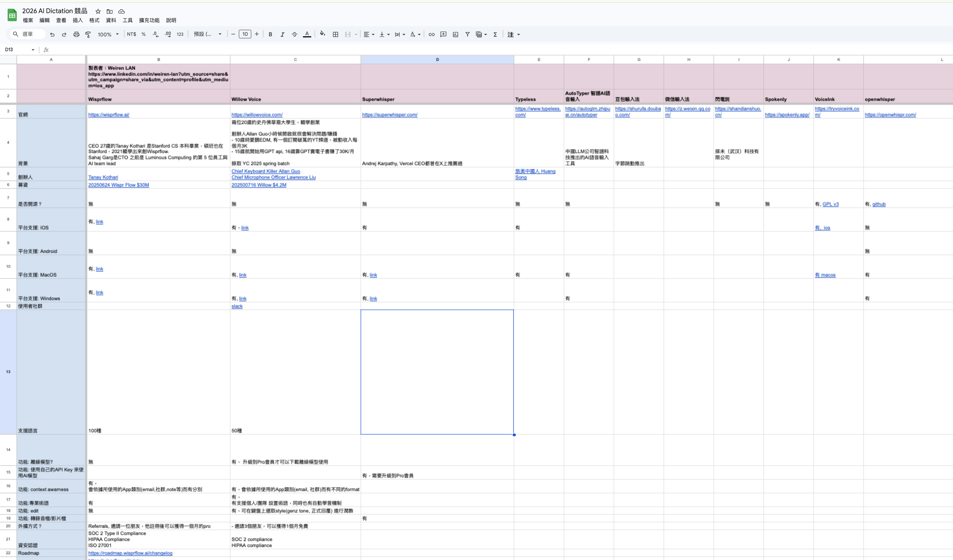
Task: Open the fill color picker
Action: (x=322, y=34)
